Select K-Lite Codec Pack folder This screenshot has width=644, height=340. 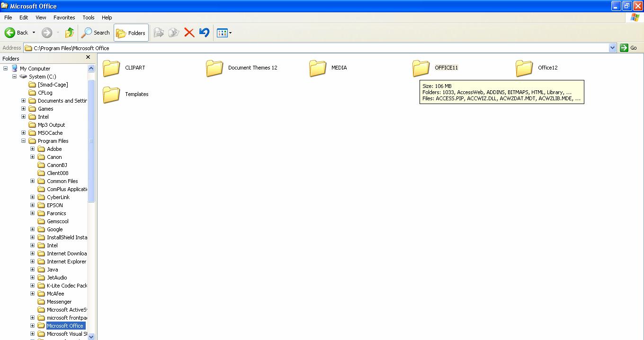click(67, 286)
